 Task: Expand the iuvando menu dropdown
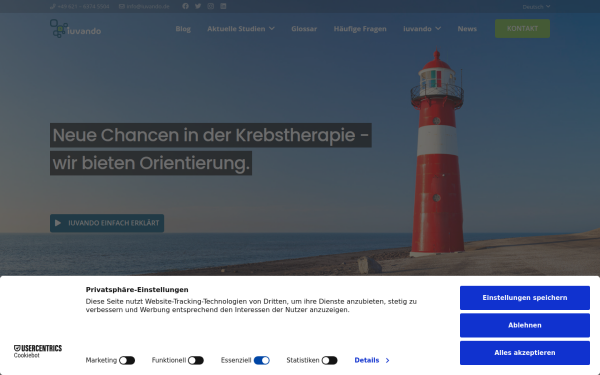coord(422,29)
